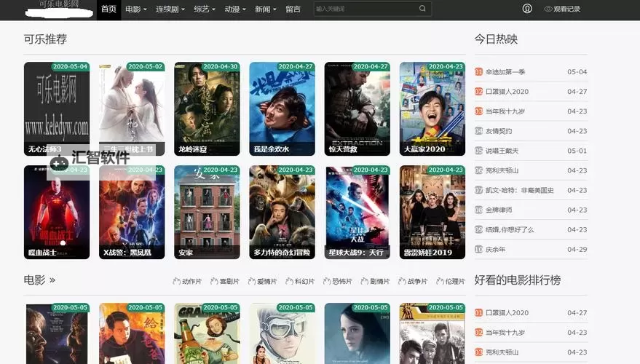Filter by 爱情片 genre

pos(262,281)
